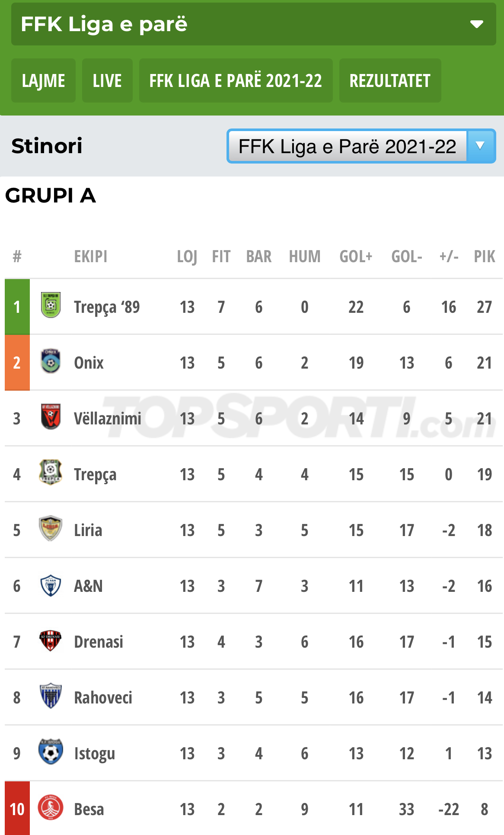Click the Onix team crest
504x835 pixels.
coord(51,362)
